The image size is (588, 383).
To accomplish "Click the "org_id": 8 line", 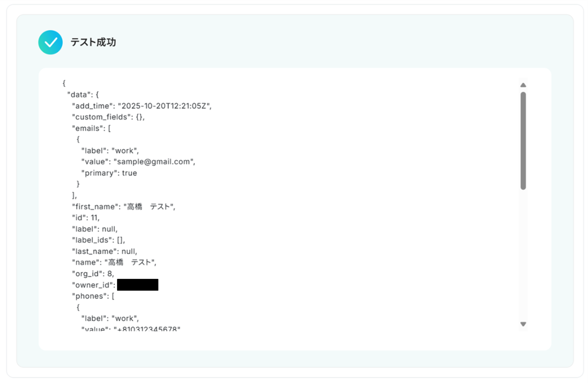I will tap(93, 274).
